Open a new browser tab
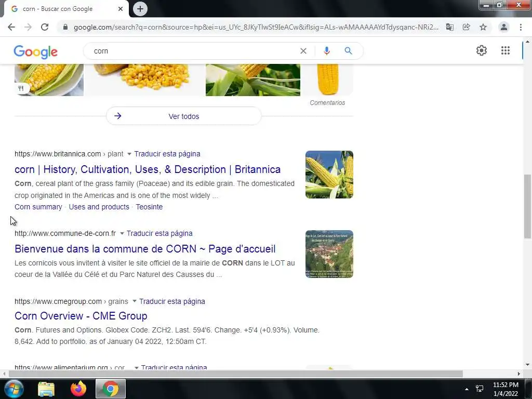Screen dimensions: 532x399 click(140, 9)
